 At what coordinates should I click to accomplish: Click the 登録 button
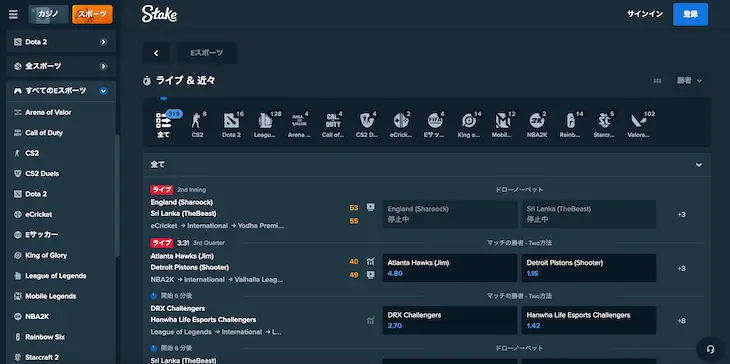point(690,14)
